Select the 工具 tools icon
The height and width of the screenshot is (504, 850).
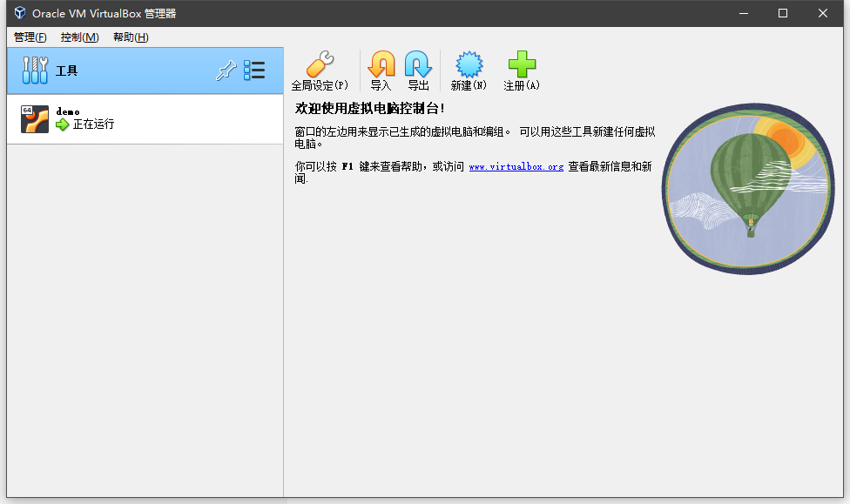35,71
